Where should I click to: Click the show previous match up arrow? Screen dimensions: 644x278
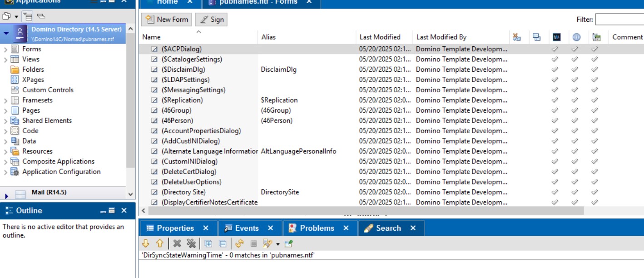159,243
